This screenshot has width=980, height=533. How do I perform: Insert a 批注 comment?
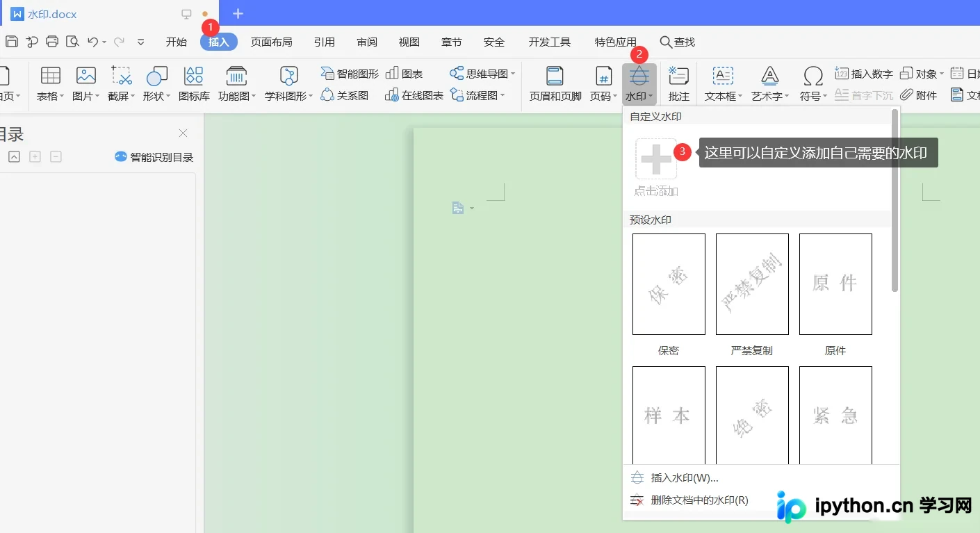679,83
